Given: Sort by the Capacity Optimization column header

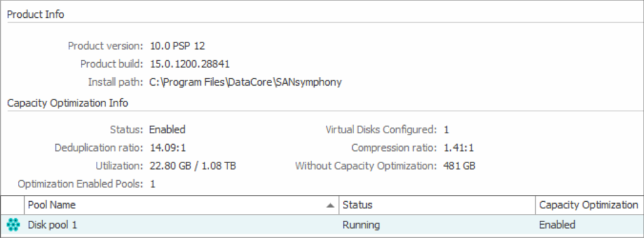Looking at the screenshot, I should click(589, 205).
